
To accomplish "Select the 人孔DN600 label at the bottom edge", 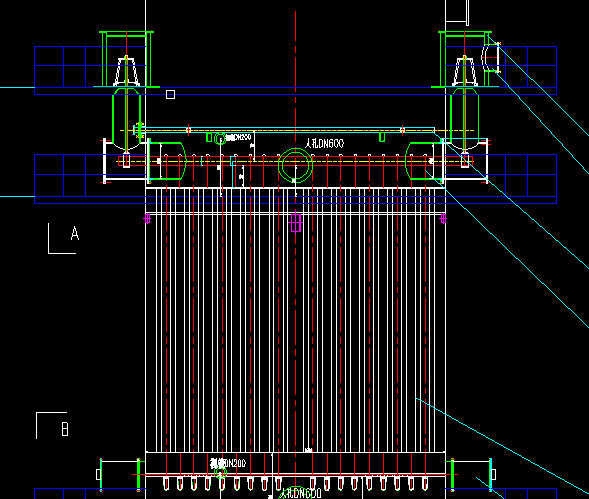I will coord(301,493).
